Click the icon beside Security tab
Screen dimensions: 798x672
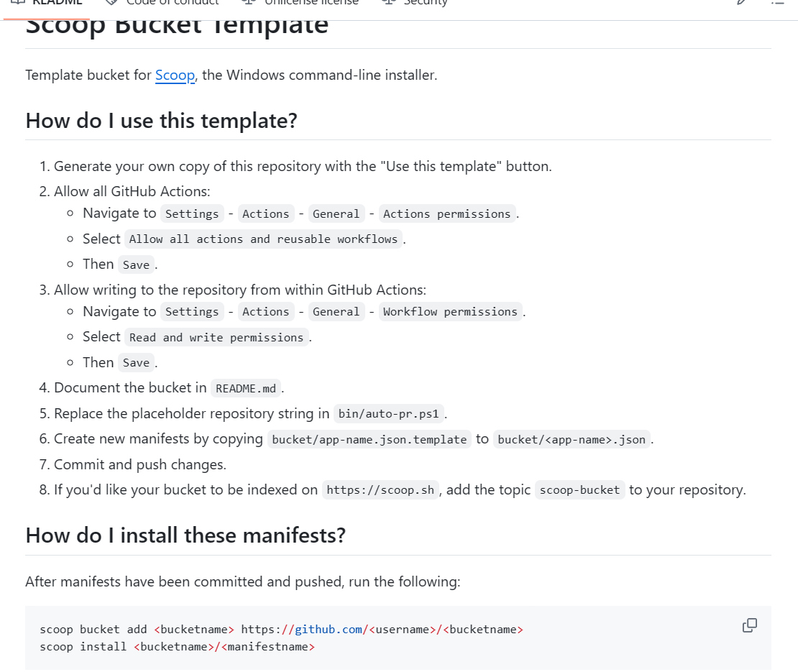(x=389, y=3)
